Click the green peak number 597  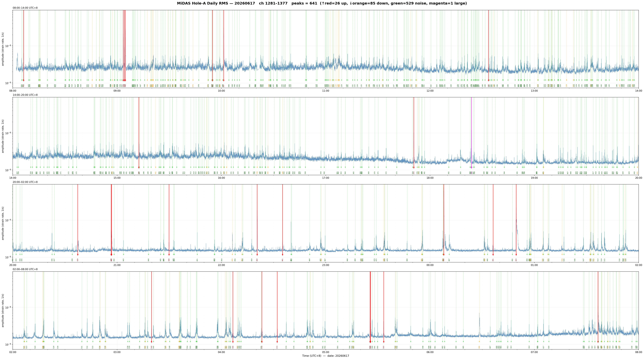(411, 347)
